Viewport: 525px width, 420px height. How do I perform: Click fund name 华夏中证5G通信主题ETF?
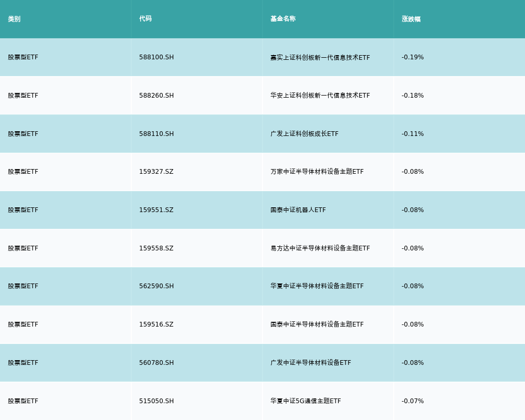point(306,401)
